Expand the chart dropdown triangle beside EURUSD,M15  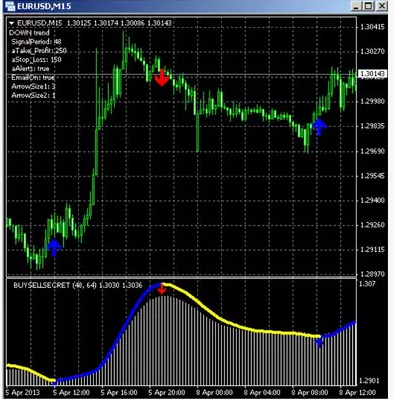(x=11, y=23)
